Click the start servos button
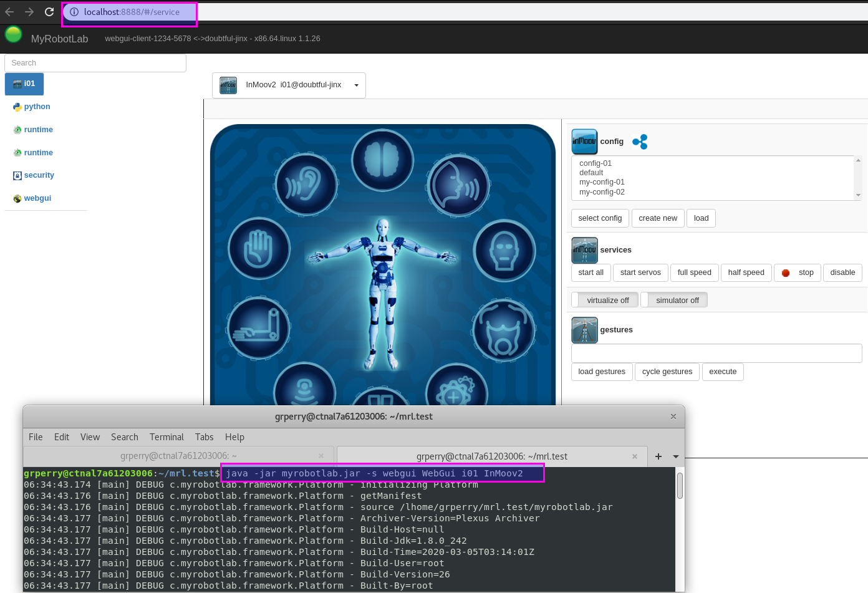This screenshot has width=868, height=593. click(640, 272)
